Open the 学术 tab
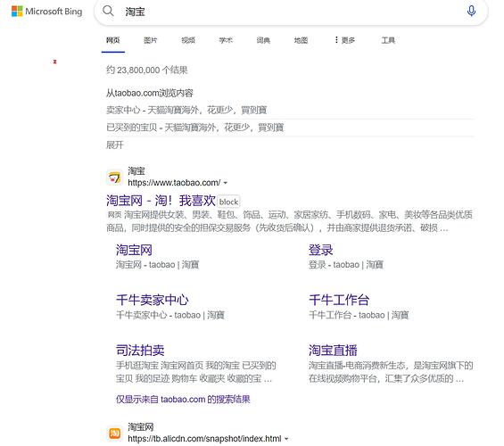The image size is (504, 446). click(x=226, y=40)
